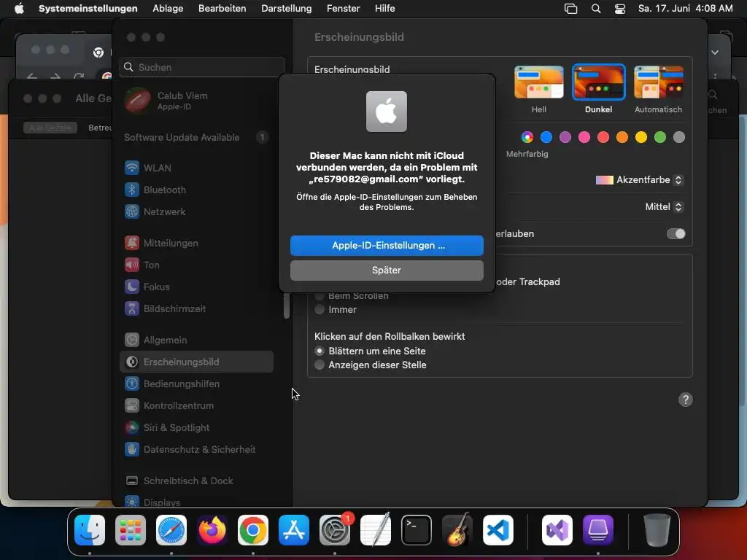747x560 pixels.
Task: Open the Fenster menu
Action: [x=343, y=9]
